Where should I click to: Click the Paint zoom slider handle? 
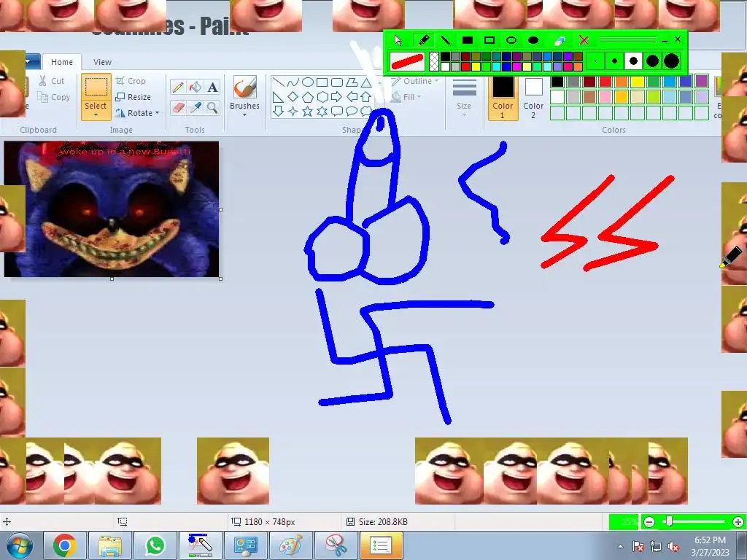(670, 522)
